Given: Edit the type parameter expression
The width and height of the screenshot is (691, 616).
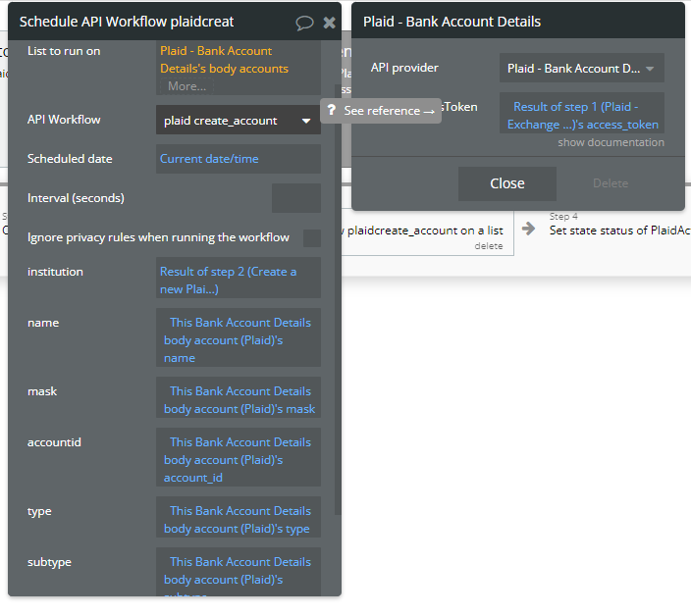Looking at the screenshot, I should [238, 517].
